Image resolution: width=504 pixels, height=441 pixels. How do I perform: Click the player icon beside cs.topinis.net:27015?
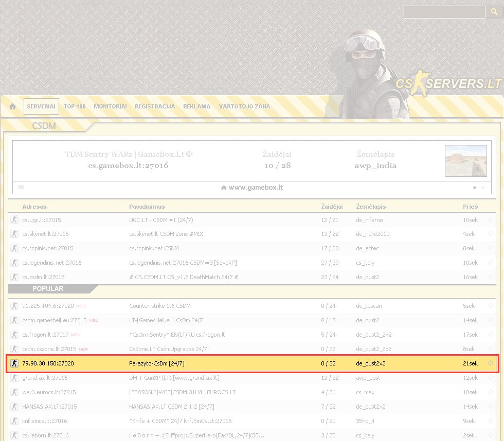tap(14, 248)
